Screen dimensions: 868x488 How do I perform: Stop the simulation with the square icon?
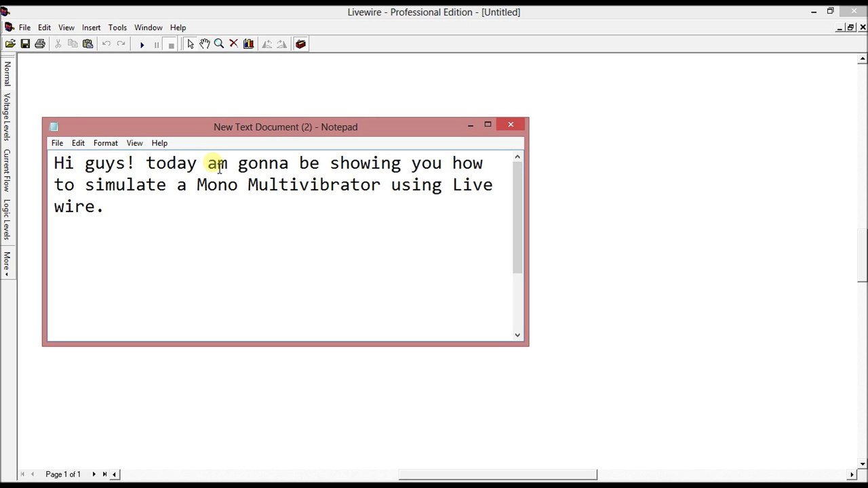(x=172, y=45)
